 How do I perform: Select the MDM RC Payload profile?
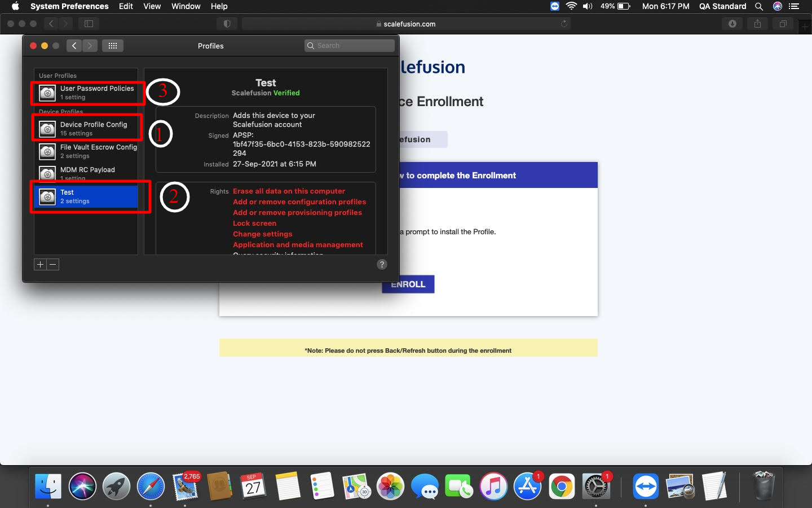(86, 173)
